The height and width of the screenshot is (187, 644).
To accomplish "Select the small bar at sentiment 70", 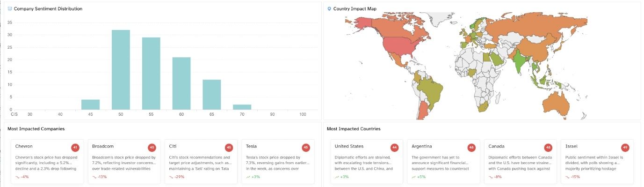I will click(x=242, y=107).
